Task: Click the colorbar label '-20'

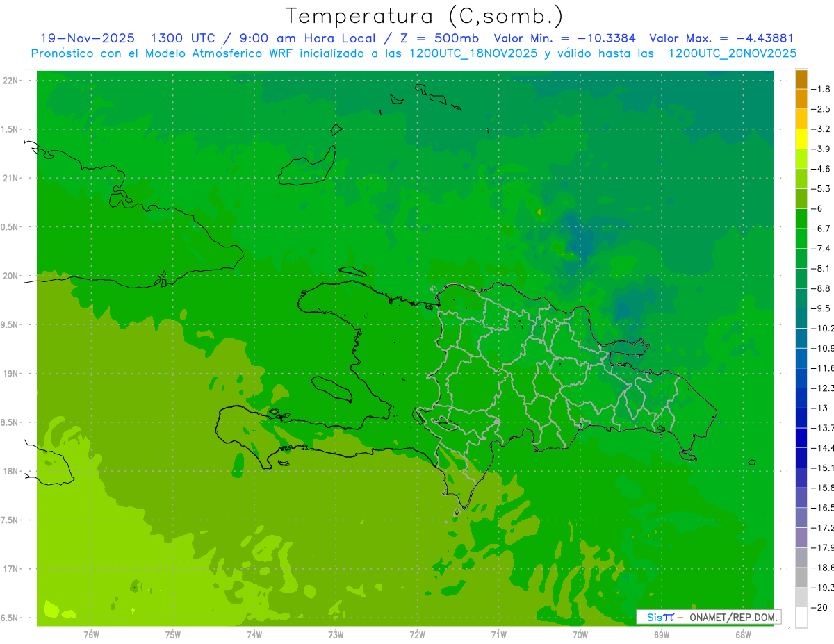Action: pos(819,608)
